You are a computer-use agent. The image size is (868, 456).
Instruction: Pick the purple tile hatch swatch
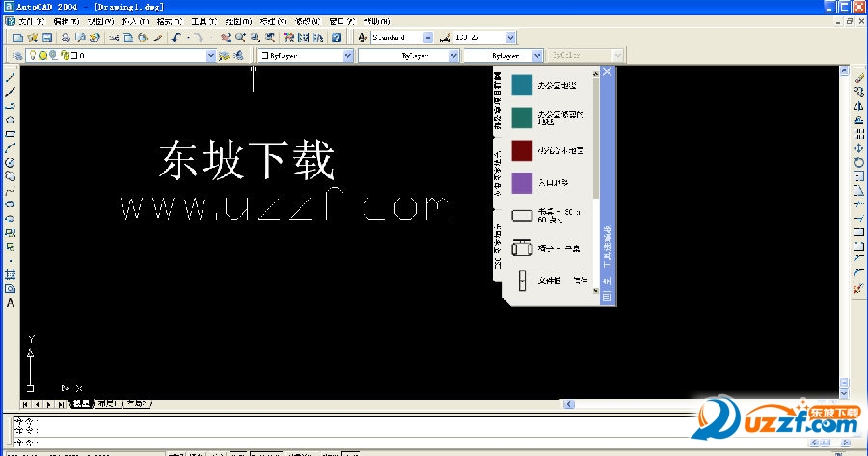coord(522,182)
